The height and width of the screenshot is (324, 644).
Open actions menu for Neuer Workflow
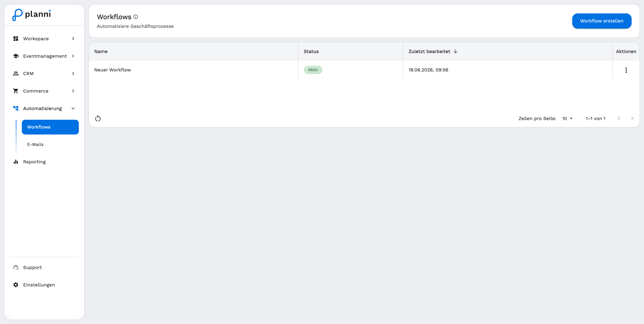(x=626, y=70)
